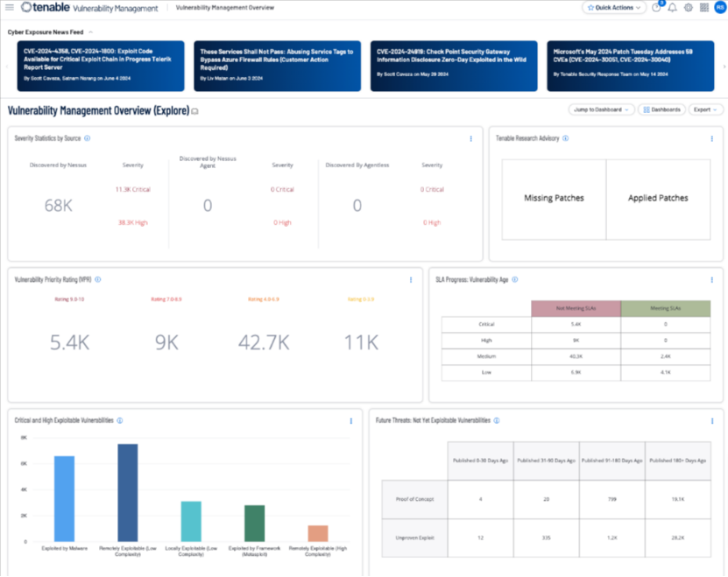Open Critical and High Exploitable widget menu
This screenshot has width=728, height=577.
pyautogui.click(x=351, y=421)
